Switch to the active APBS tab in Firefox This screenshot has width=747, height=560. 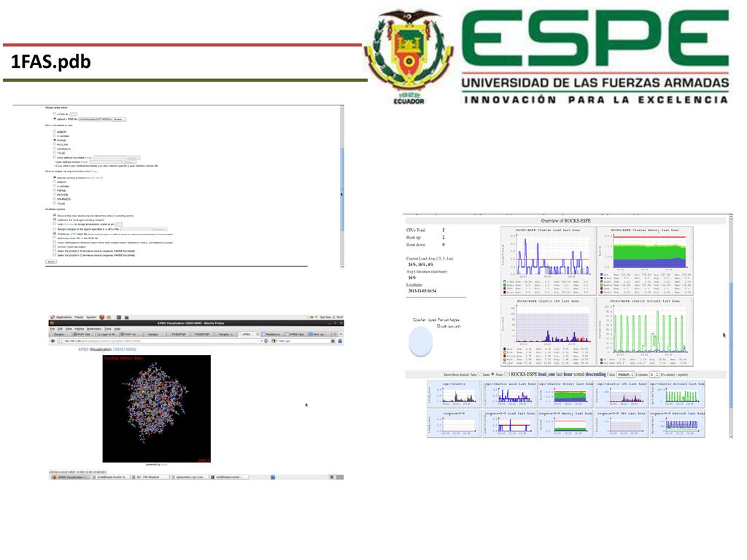click(x=249, y=334)
